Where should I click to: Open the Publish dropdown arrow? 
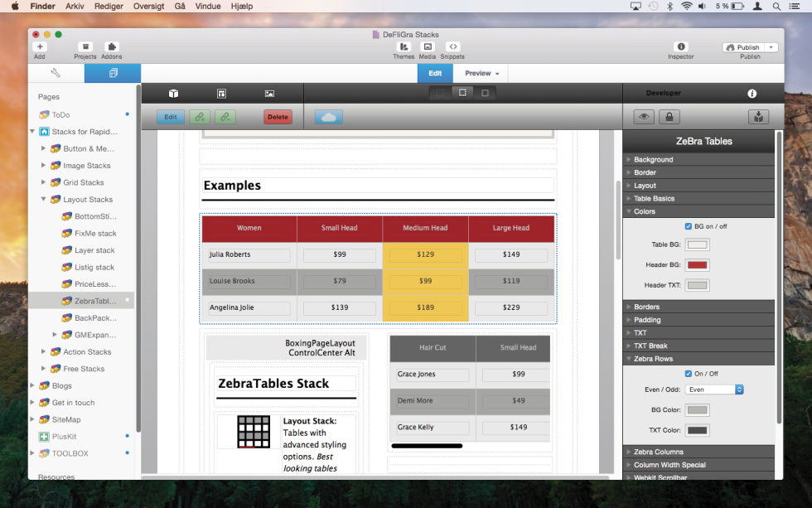point(771,47)
